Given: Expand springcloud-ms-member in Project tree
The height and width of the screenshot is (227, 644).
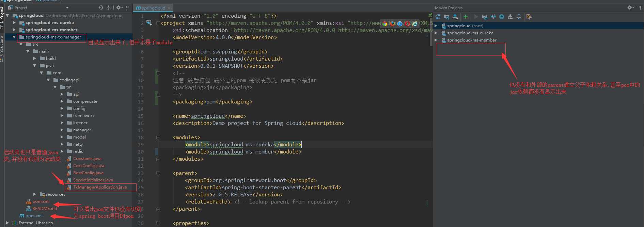Looking at the screenshot, I should (14, 30).
